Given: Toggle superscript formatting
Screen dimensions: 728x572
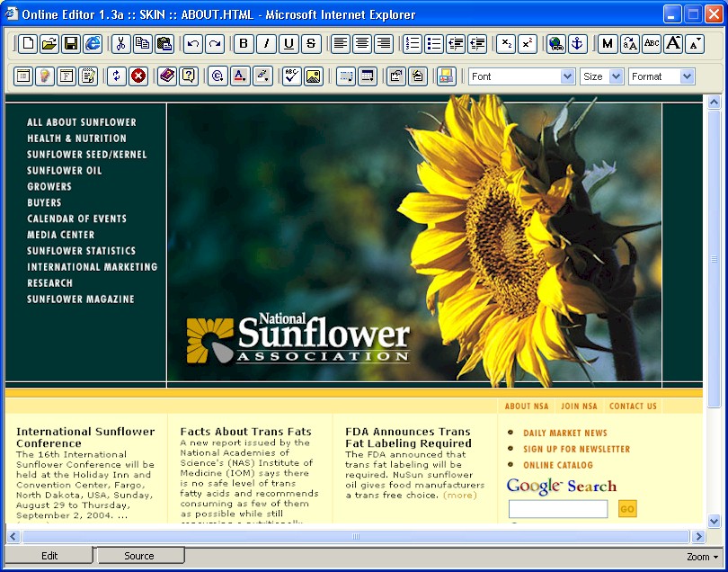Looking at the screenshot, I should 527,44.
